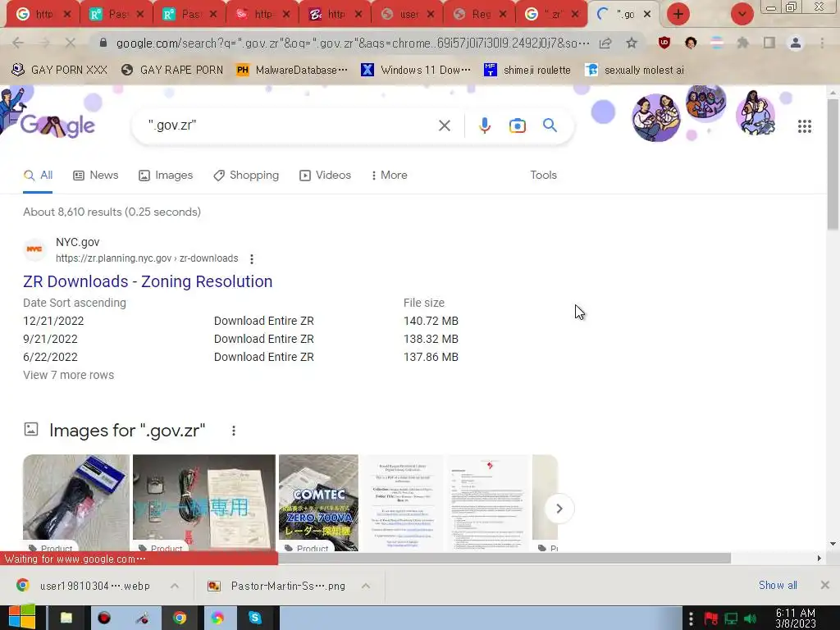Open the shimeji roulette bookmark
Screen dimensions: 840x630
click(x=527, y=70)
